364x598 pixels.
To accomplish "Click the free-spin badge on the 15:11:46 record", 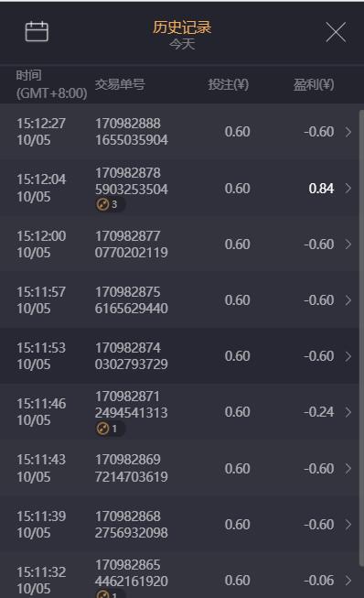I will click(x=110, y=429).
